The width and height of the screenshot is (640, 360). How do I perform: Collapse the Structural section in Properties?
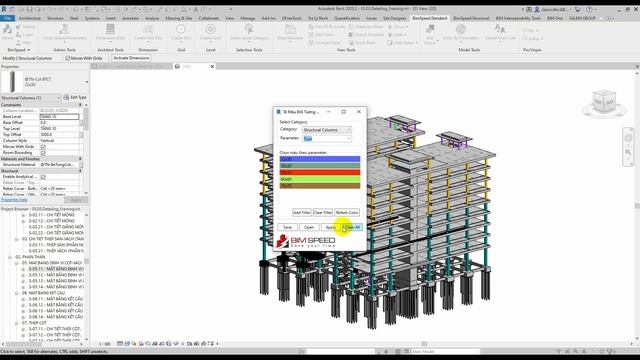click(80, 171)
